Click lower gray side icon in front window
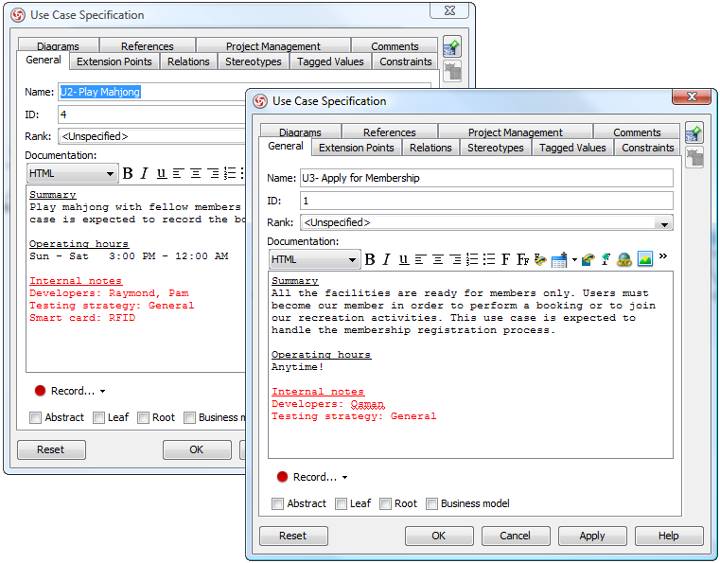Viewport: 720px width, 563px height. [695, 158]
